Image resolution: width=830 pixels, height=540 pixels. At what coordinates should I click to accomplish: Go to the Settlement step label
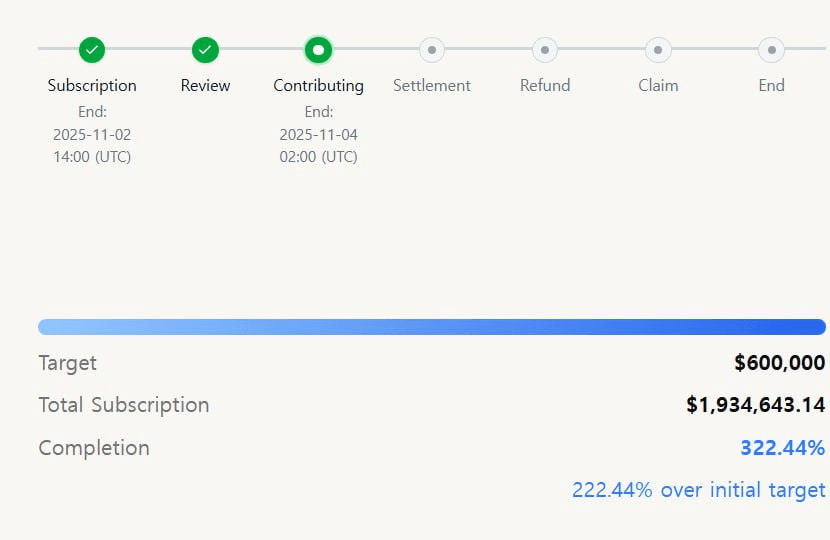pos(432,85)
